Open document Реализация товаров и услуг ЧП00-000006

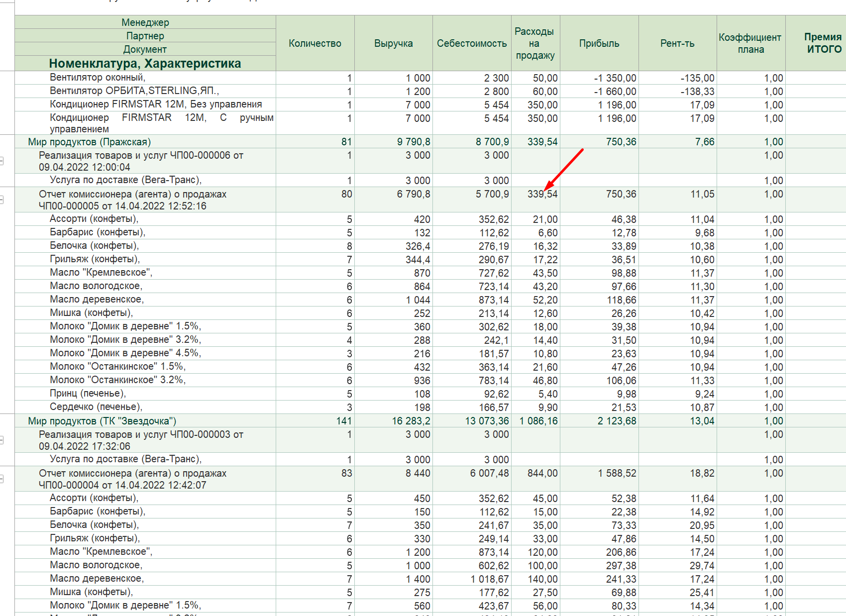pyautogui.click(x=141, y=161)
